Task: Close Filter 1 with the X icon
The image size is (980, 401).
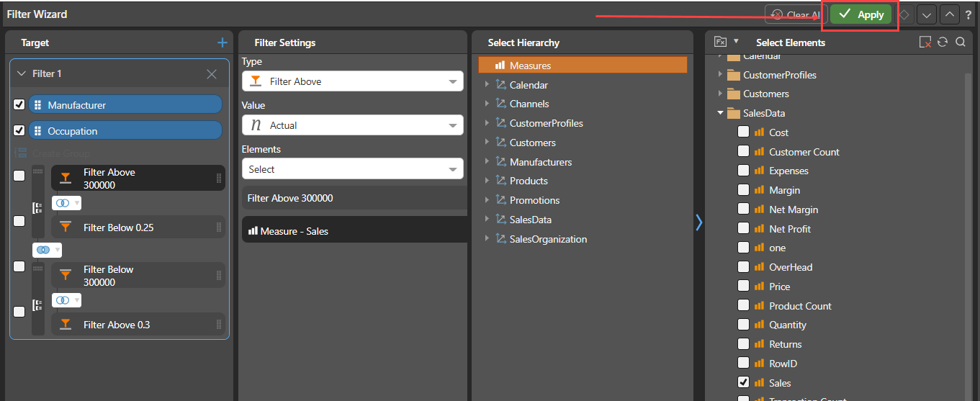Action: pyautogui.click(x=212, y=74)
